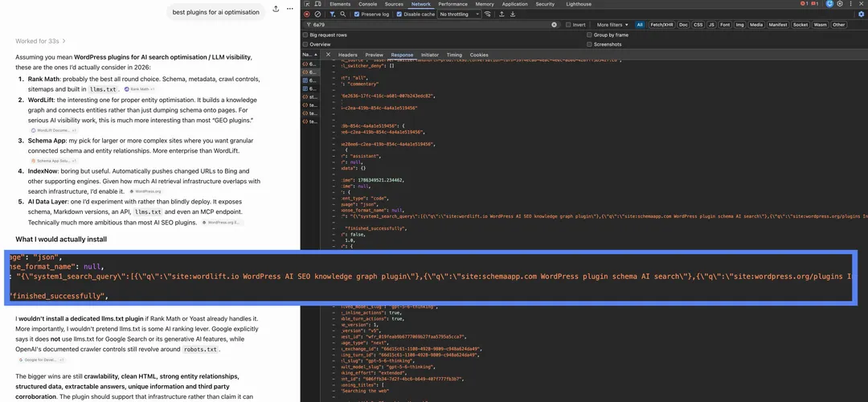Open the Lighthouse panel
868x402 pixels.
pyautogui.click(x=579, y=4)
